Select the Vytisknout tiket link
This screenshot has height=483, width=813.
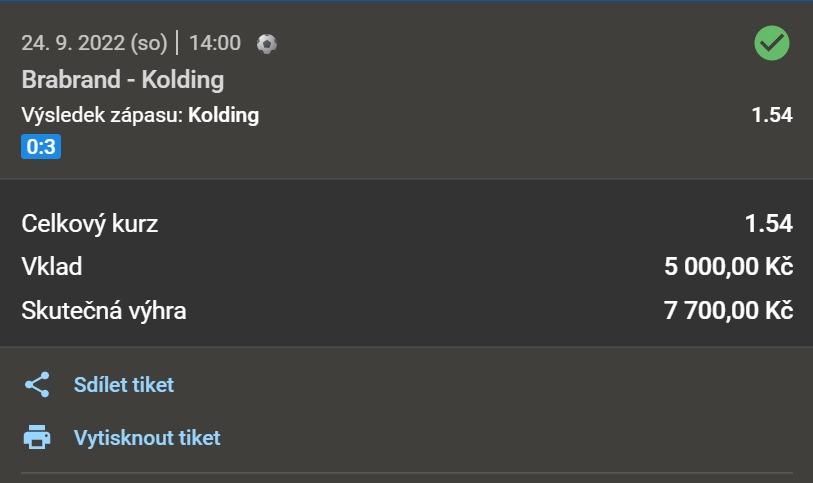point(147,438)
